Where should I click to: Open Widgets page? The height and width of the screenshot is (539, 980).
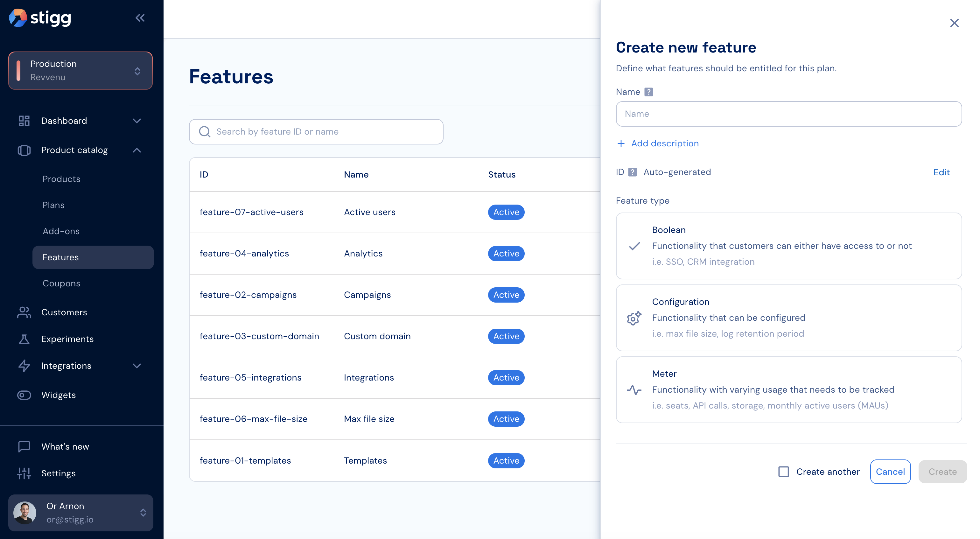59,395
